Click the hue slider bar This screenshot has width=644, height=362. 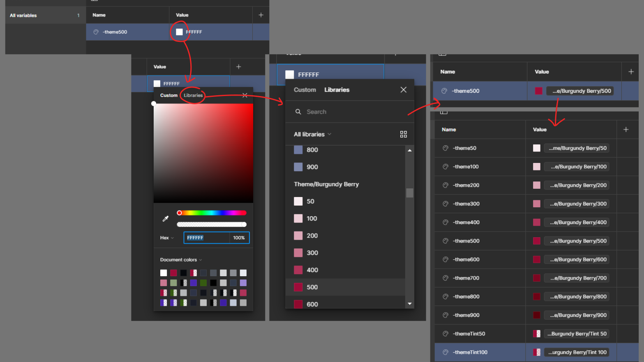click(212, 213)
